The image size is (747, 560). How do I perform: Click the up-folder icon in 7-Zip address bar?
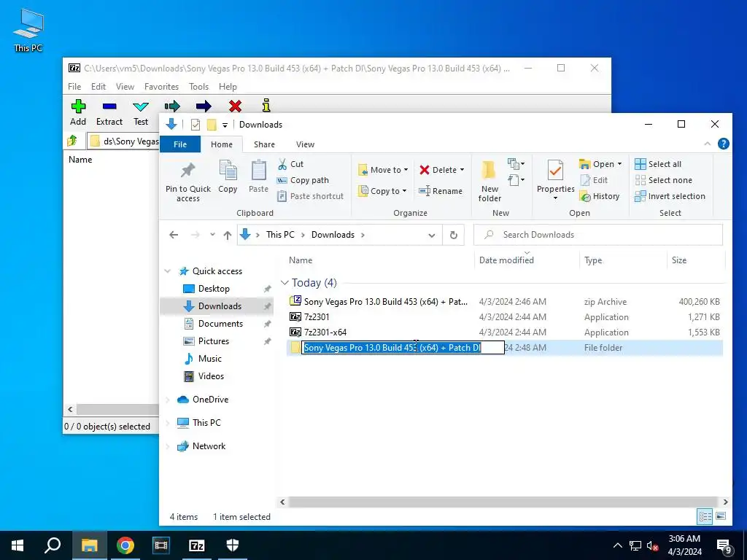[x=72, y=141]
